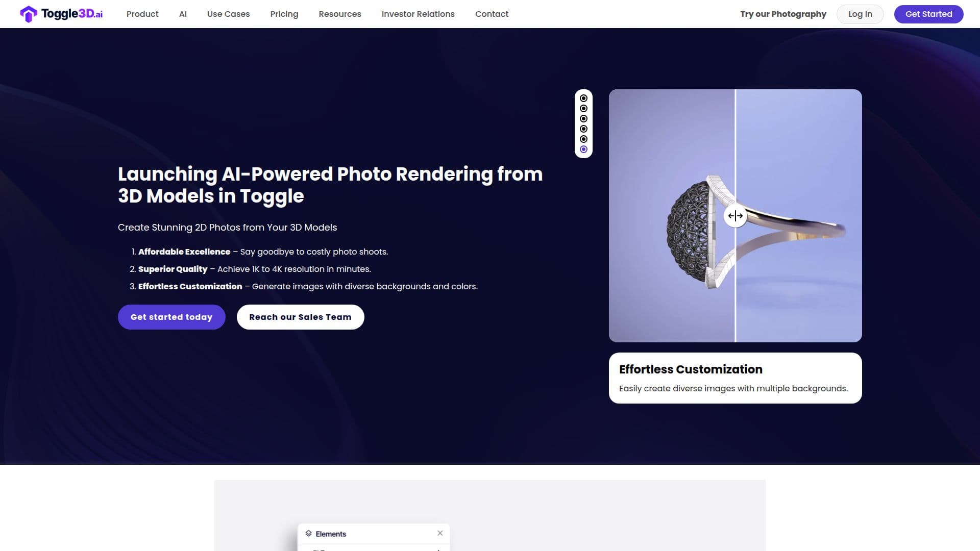This screenshot has height=551, width=980.
Task: Select the first slide radio dot
Action: (x=583, y=98)
